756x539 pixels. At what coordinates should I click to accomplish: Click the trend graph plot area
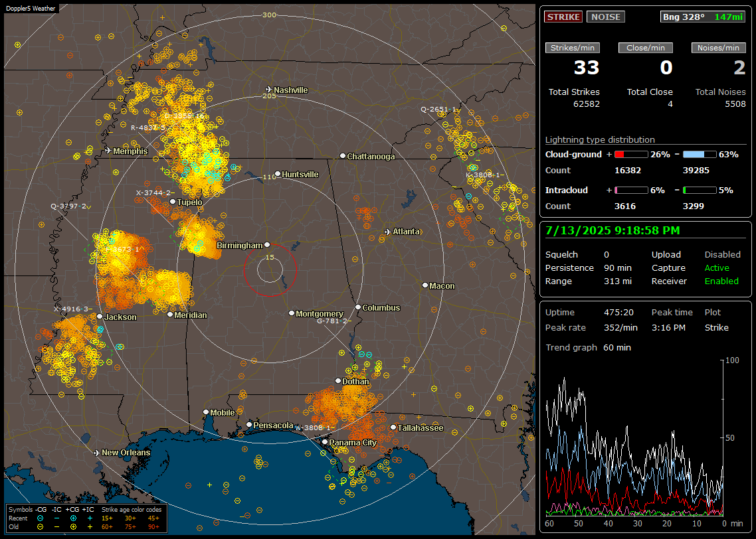coord(634,437)
